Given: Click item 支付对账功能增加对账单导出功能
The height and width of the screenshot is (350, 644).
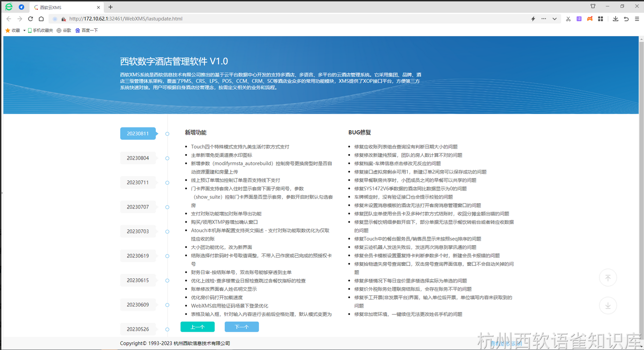Looking at the screenshot, I should (226, 214).
